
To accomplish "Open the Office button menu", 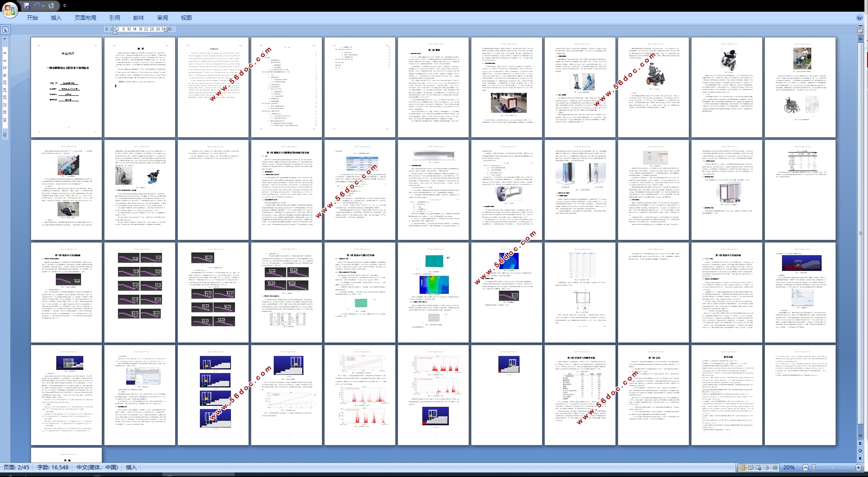I will [x=9, y=9].
